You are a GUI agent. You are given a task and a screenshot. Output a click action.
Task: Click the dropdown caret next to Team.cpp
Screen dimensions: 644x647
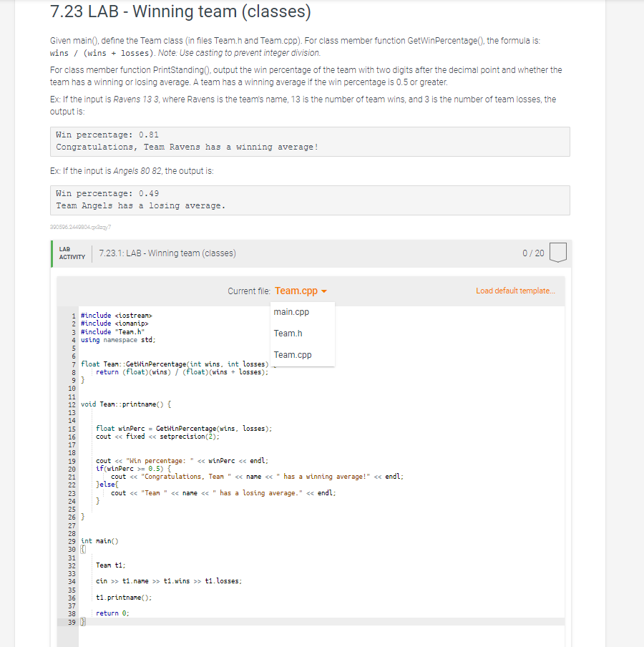(324, 291)
